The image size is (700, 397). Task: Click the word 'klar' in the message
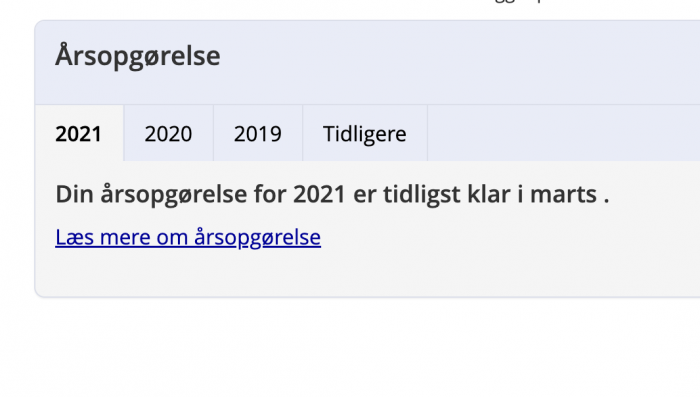(489, 194)
